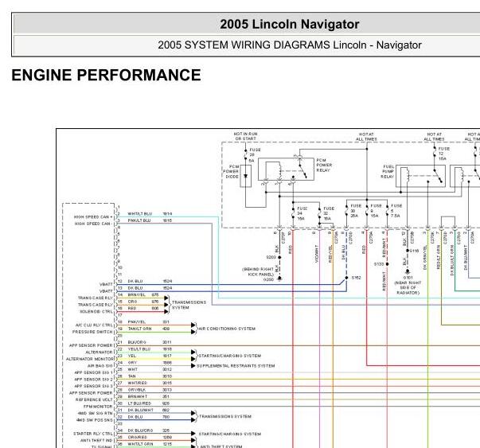Select the 'ORG/RED' wire label
Screen dimensions: 480x448
[137, 437]
